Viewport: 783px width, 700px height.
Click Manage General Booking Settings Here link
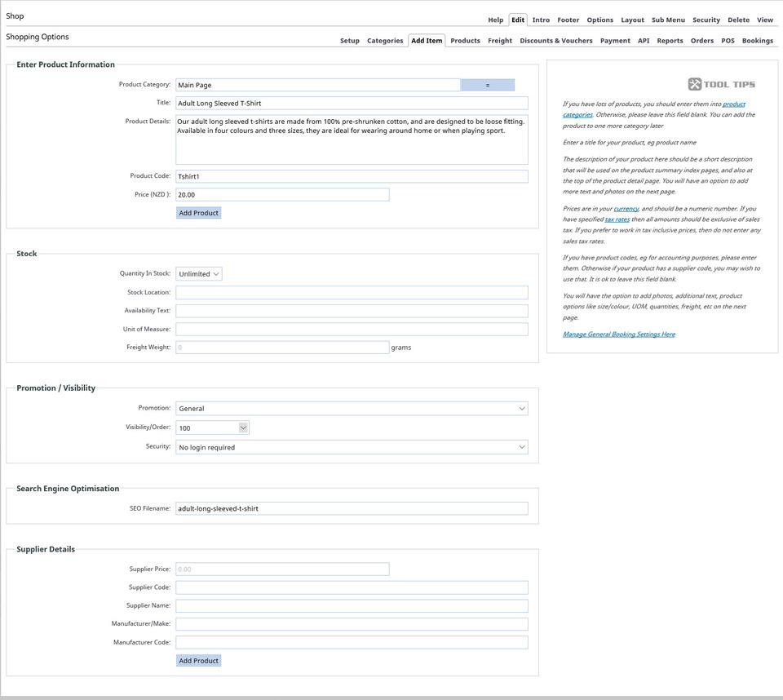(x=619, y=334)
